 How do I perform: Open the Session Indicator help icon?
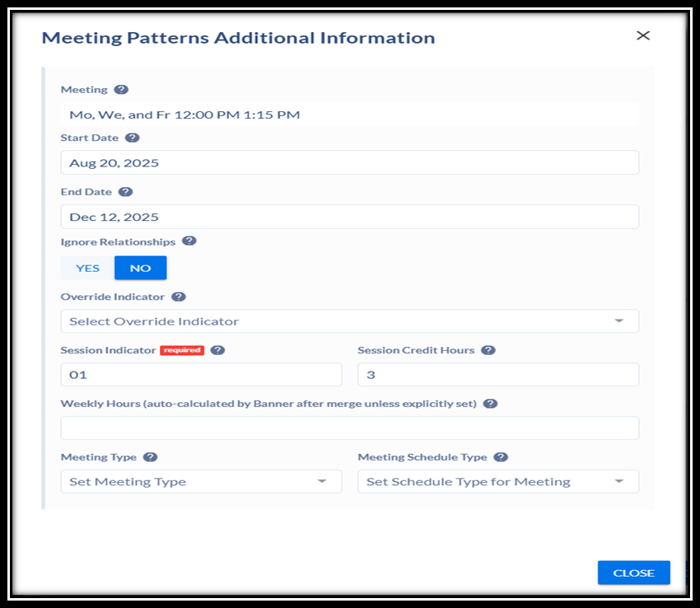217,350
